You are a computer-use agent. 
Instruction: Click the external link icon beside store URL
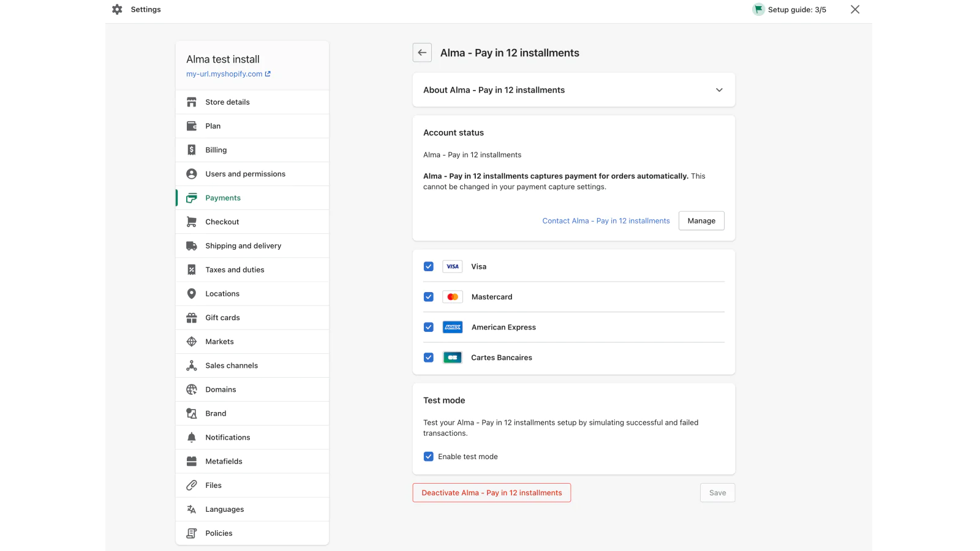coord(268,73)
